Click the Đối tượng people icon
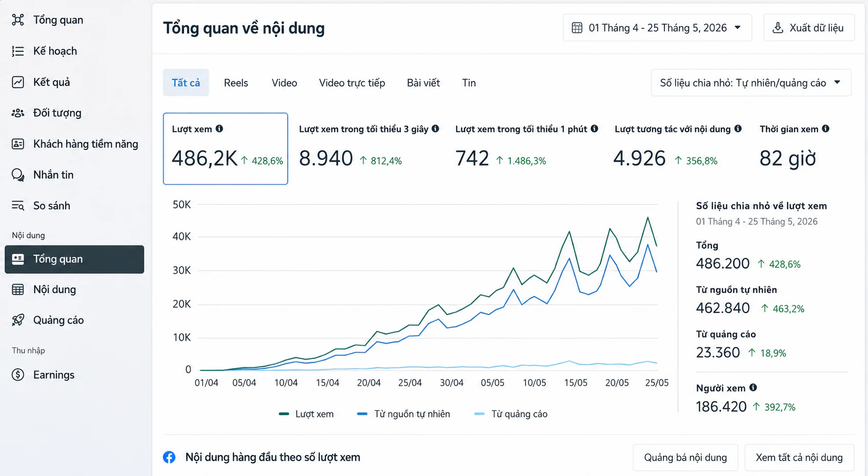 pyautogui.click(x=18, y=113)
